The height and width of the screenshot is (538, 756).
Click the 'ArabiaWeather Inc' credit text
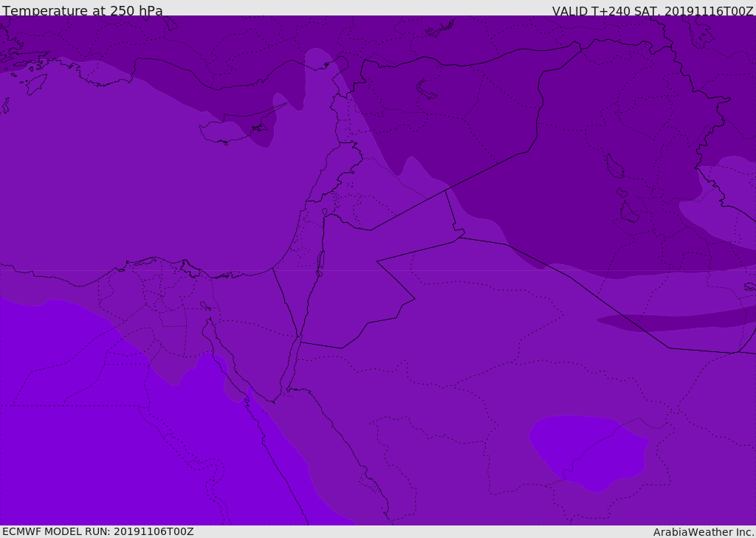[704, 532]
